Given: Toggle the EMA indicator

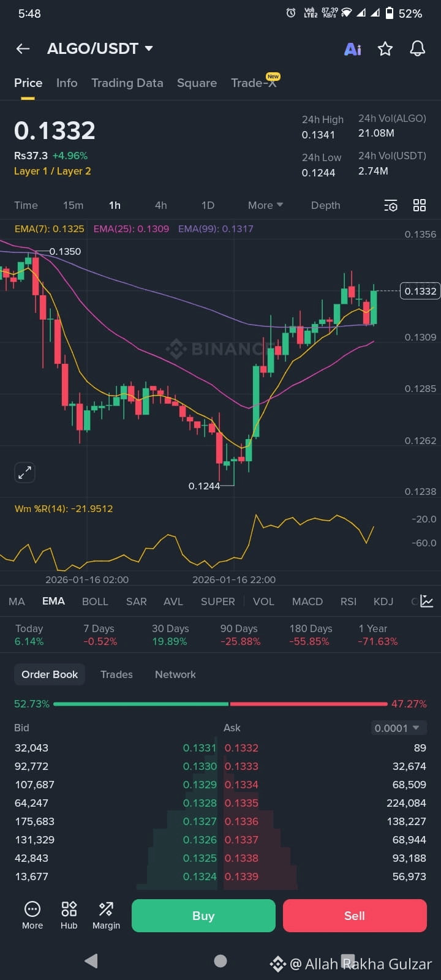Looking at the screenshot, I should 53,601.
